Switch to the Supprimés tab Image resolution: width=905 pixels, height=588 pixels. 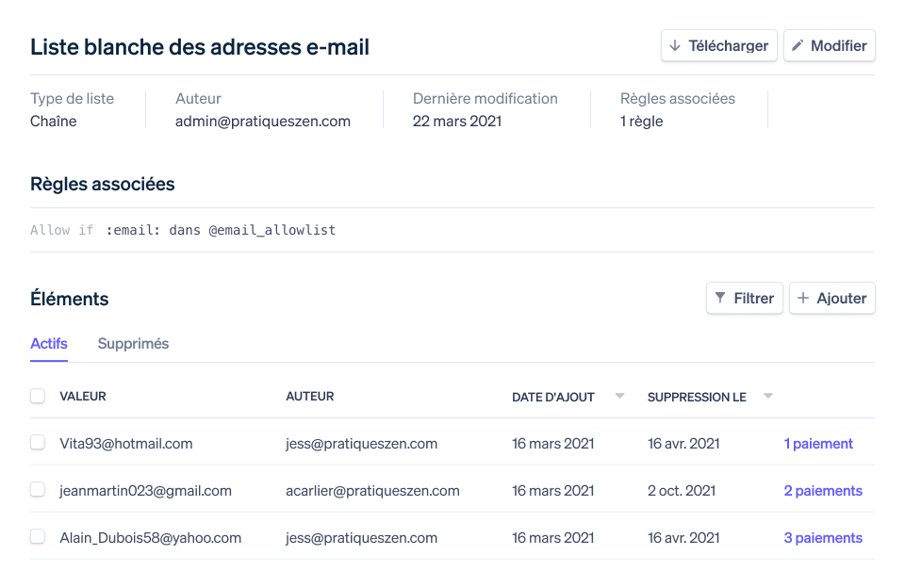(x=133, y=344)
